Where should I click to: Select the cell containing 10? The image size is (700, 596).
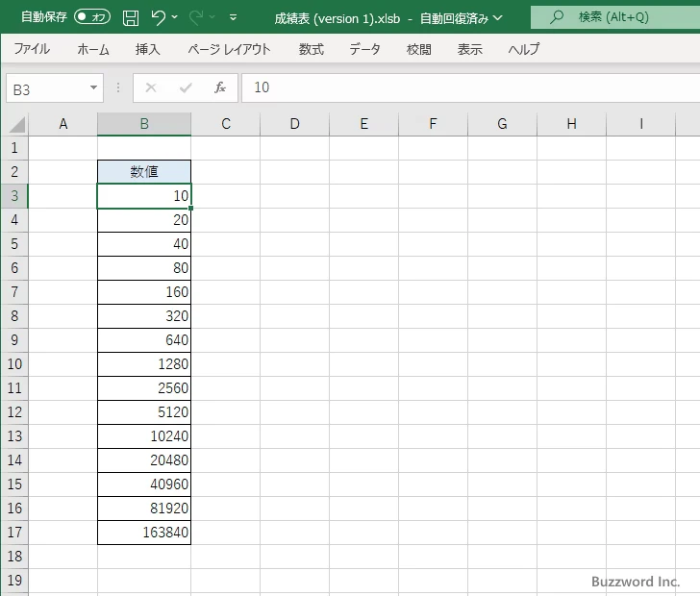tap(144, 196)
